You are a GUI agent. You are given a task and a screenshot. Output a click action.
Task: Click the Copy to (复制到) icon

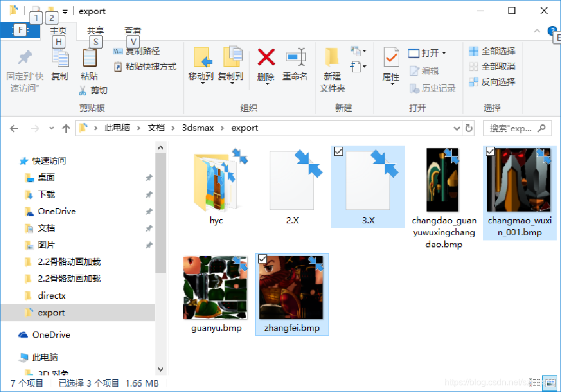tap(232, 57)
